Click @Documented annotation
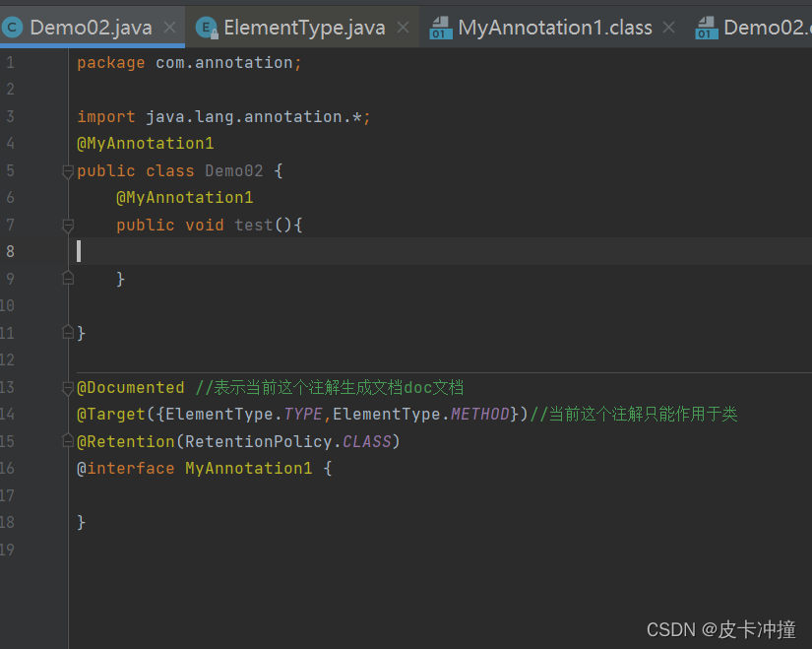The height and width of the screenshot is (649, 812). [x=131, y=387]
